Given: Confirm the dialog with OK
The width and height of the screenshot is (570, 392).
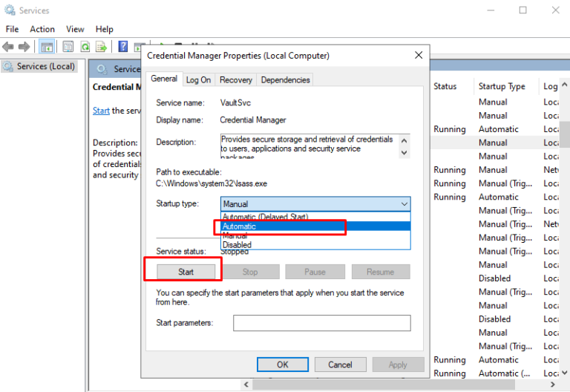Looking at the screenshot, I should click(283, 365).
